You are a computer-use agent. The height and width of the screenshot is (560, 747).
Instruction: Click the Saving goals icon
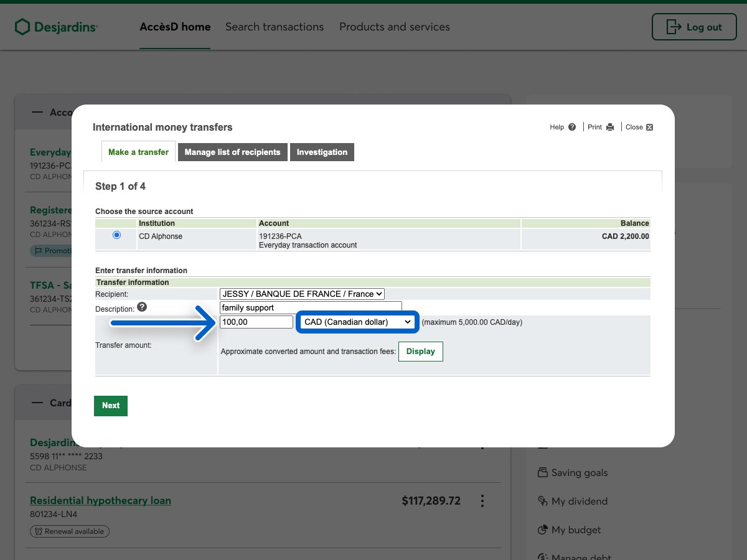pos(542,472)
